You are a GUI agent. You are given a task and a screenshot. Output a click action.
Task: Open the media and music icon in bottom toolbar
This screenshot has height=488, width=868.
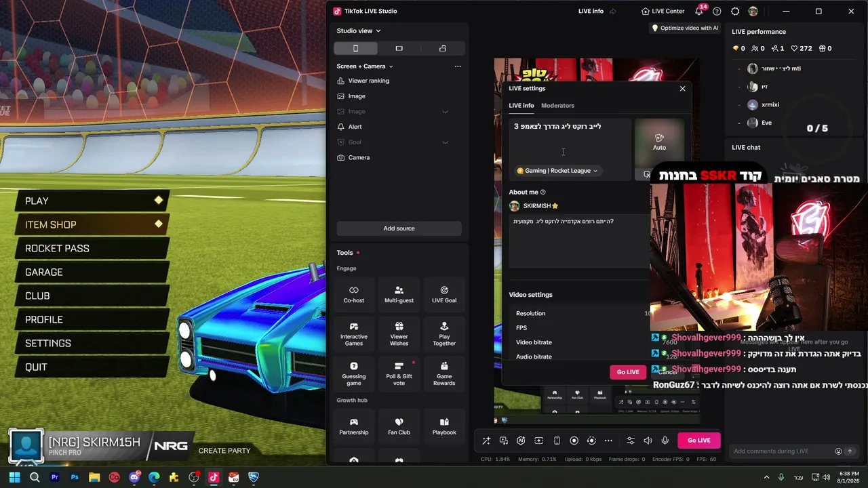click(504, 441)
